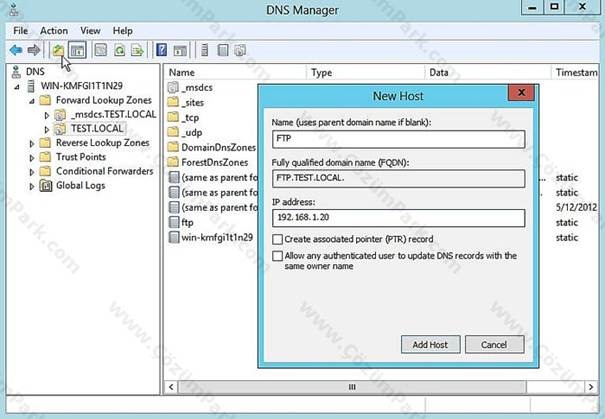Open the File menu
The width and height of the screenshot is (605, 419).
(x=20, y=31)
